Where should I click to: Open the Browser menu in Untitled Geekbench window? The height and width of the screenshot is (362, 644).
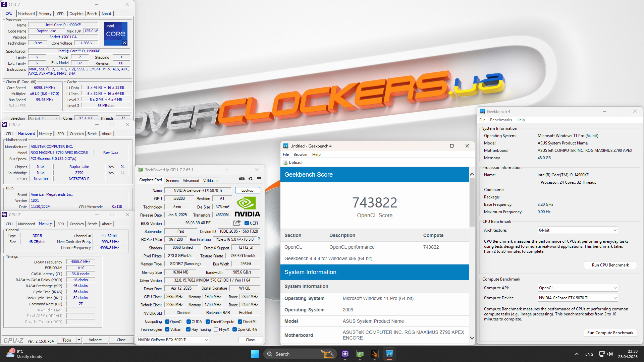coord(300,155)
